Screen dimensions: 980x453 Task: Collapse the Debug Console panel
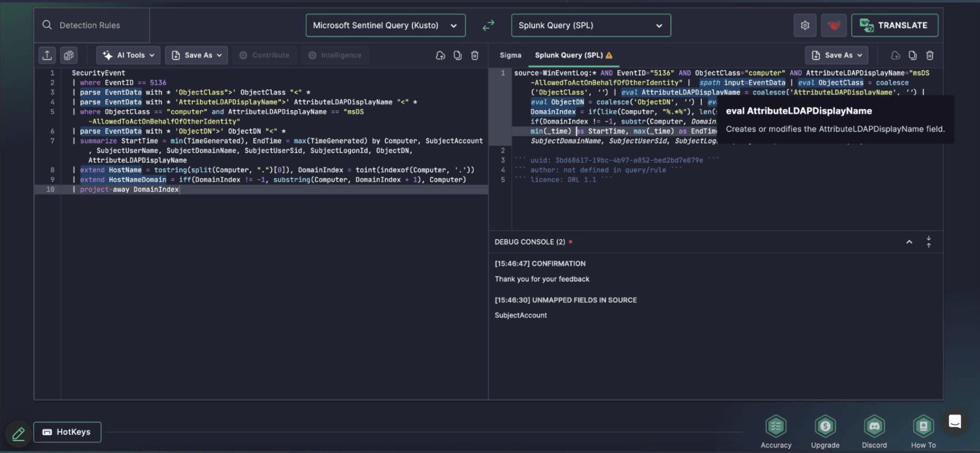point(909,242)
